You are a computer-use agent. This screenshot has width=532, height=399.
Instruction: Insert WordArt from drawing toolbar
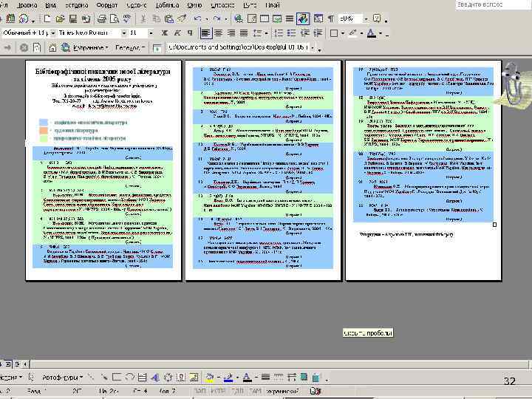155,378
